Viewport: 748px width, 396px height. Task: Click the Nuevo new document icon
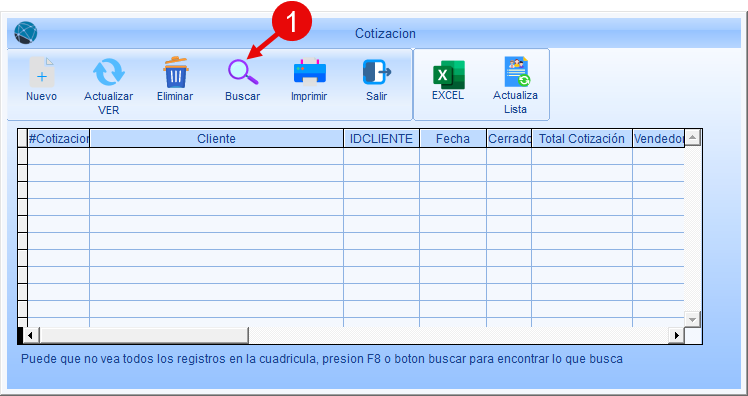42,72
